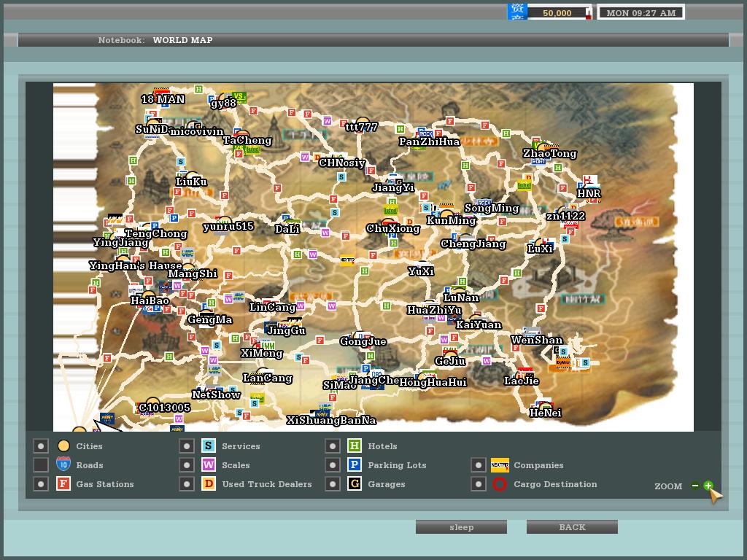Screen dimensions: 747x560
Task: Click the MON 09:27 AM clock display
Action: (640, 12)
